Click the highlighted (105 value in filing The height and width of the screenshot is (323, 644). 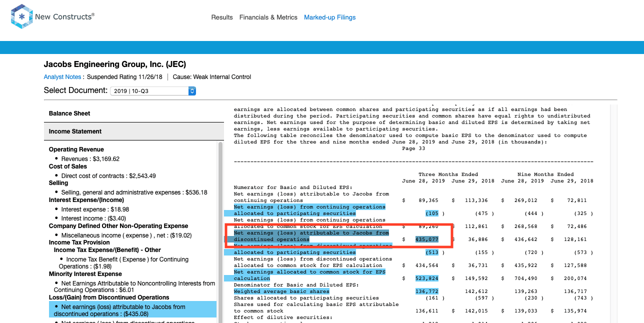click(432, 213)
